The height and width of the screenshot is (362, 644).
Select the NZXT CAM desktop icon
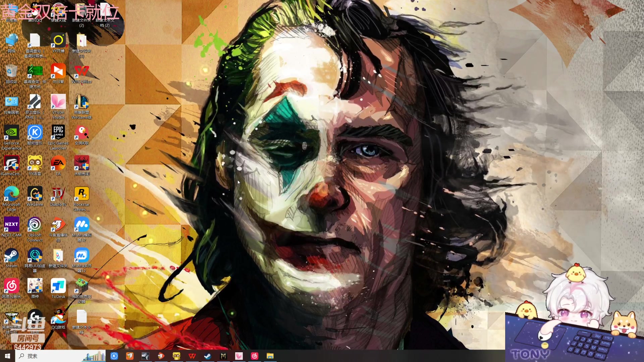click(11, 227)
